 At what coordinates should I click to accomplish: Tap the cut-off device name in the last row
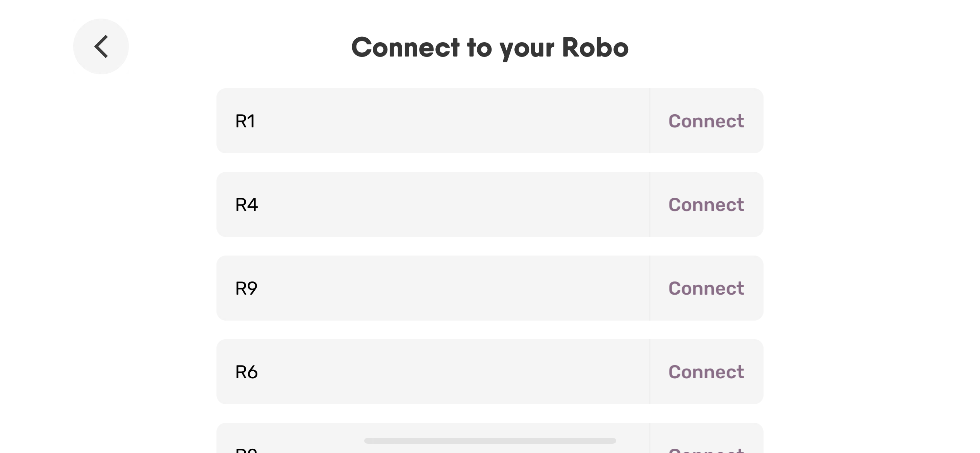(x=246, y=450)
